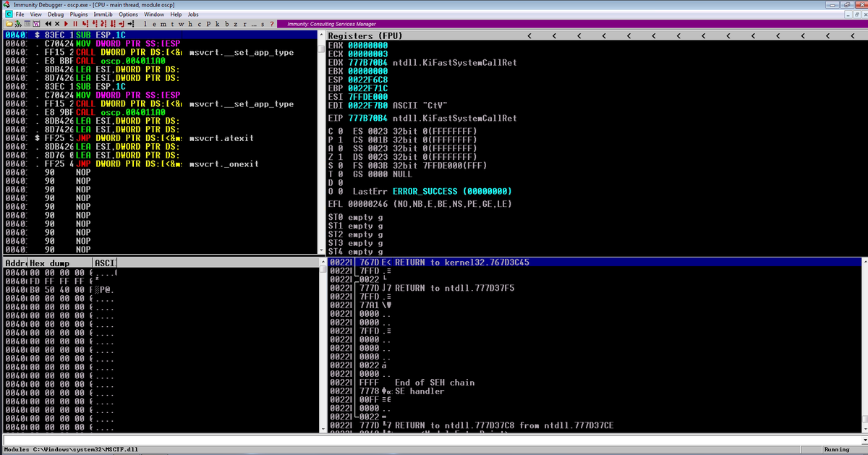
Task: Show Call stack via 'k' button
Action: [x=218, y=24]
